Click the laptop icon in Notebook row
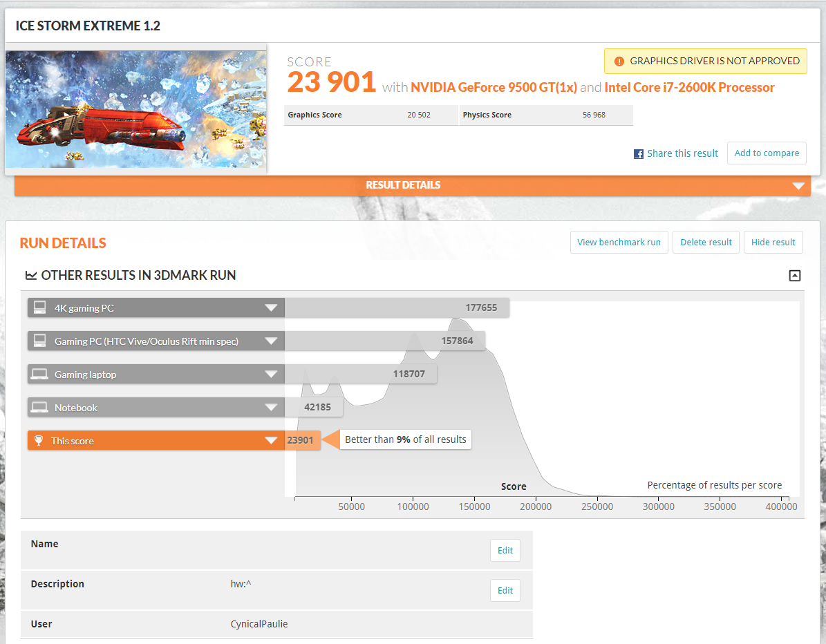The width and height of the screenshot is (826, 644). (x=39, y=407)
